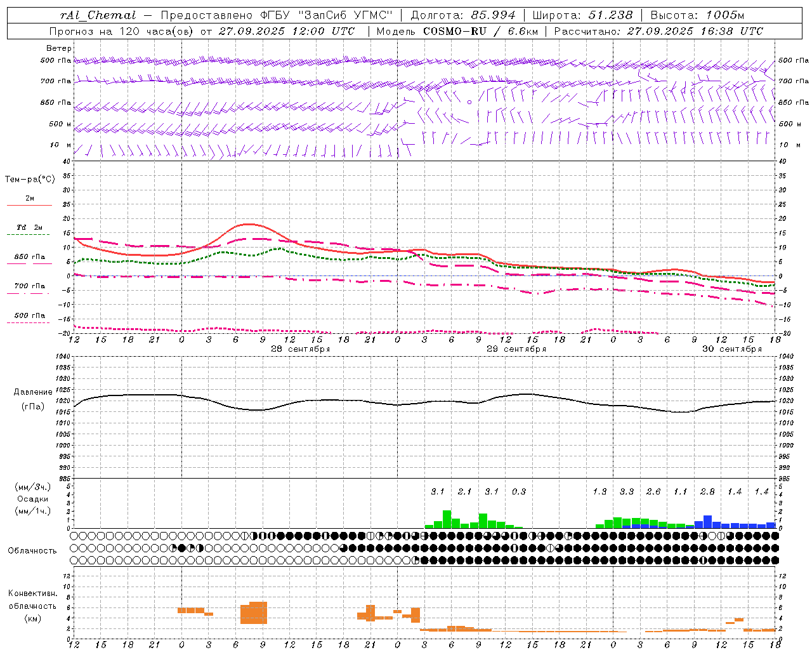Click the solid red line sample under 2м legend
The image size is (812, 650).
[x=29, y=205]
